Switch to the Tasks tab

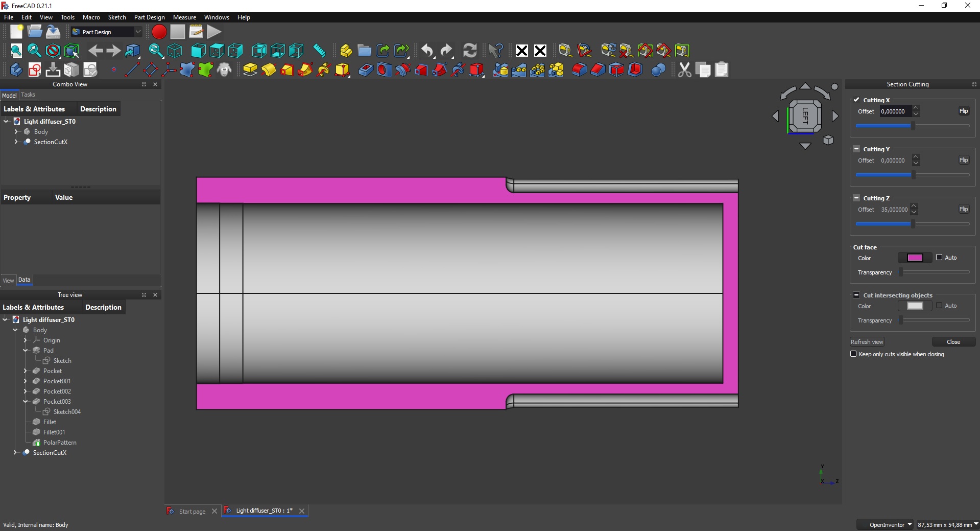click(28, 95)
